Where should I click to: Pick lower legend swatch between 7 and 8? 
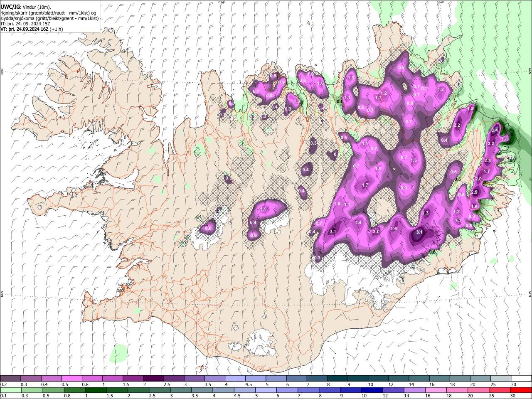pos(308,390)
